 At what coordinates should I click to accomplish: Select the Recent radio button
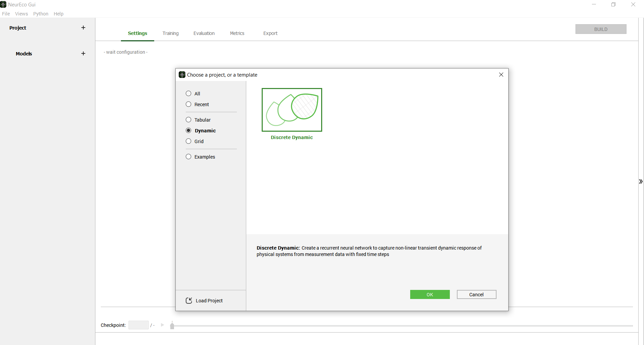[x=188, y=104]
